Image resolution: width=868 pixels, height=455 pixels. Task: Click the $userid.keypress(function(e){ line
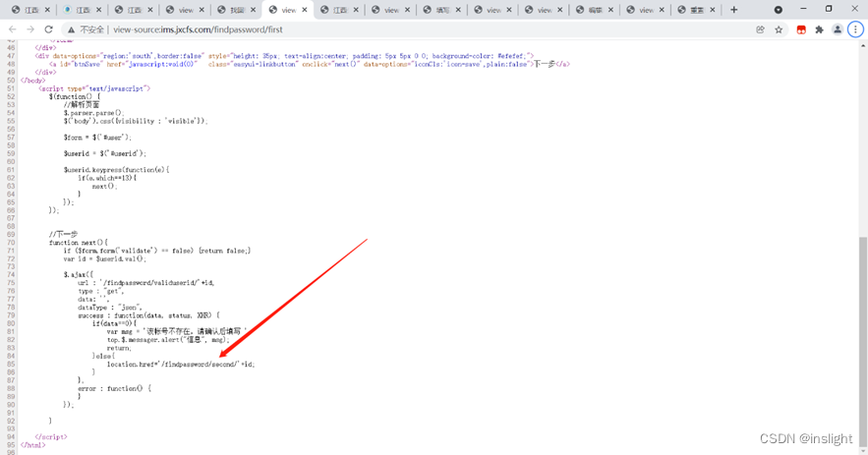tap(116, 170)
